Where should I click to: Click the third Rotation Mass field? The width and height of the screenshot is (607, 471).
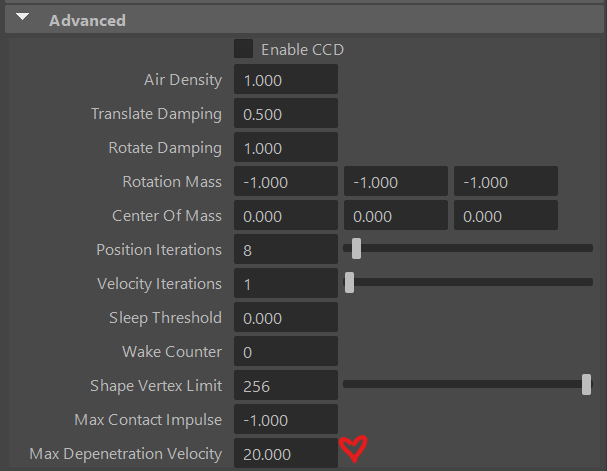506,182
